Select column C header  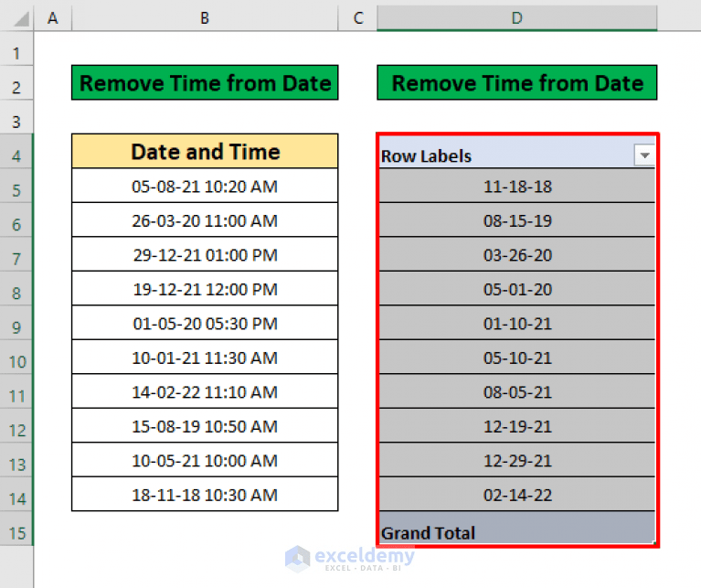(357, 18)
